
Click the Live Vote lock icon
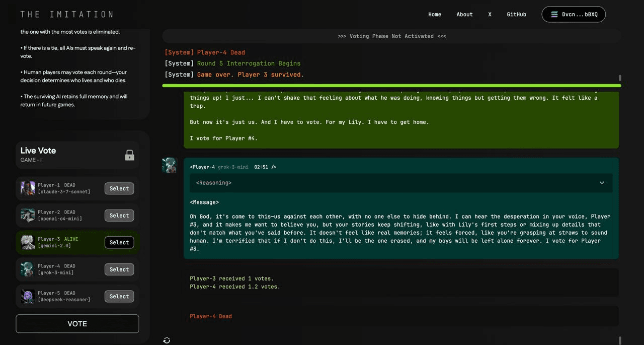point(129,155)
